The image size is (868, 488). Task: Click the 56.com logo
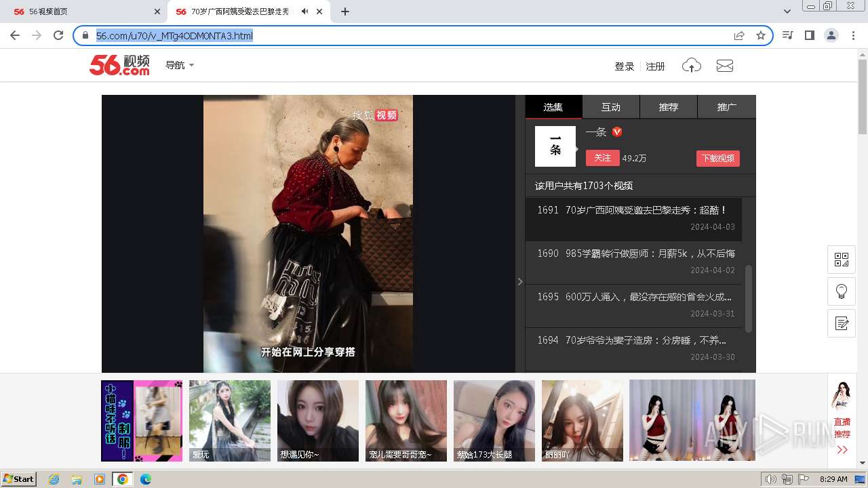point(119,65)
